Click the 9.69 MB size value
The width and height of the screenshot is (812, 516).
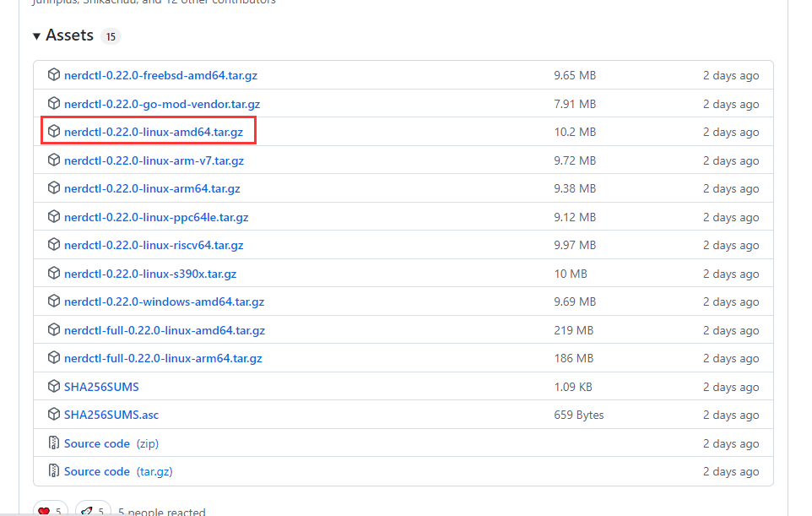[575, 301]
